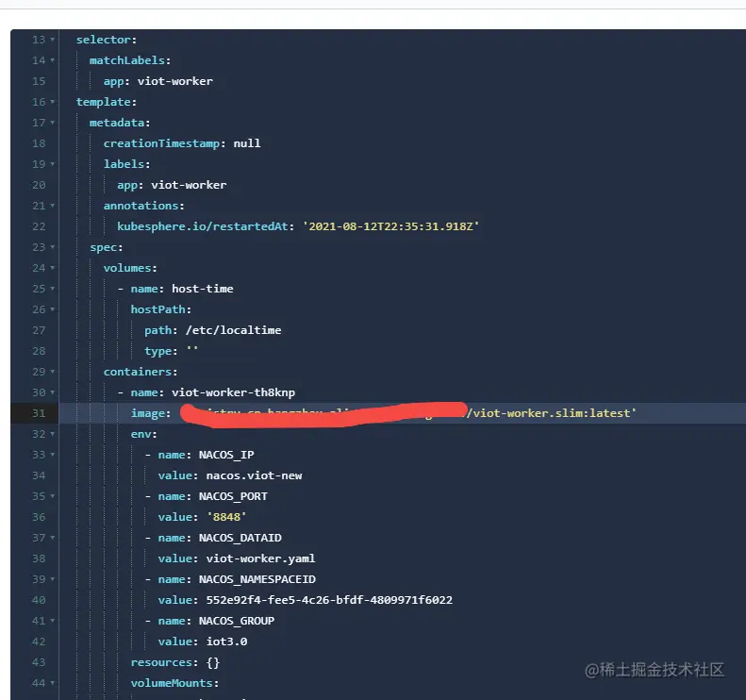Viewport: 746px width, 700px height.
Task: Click 'viot-worker' value on line 15
Action: pyautogui.click(x=175, y=81)
